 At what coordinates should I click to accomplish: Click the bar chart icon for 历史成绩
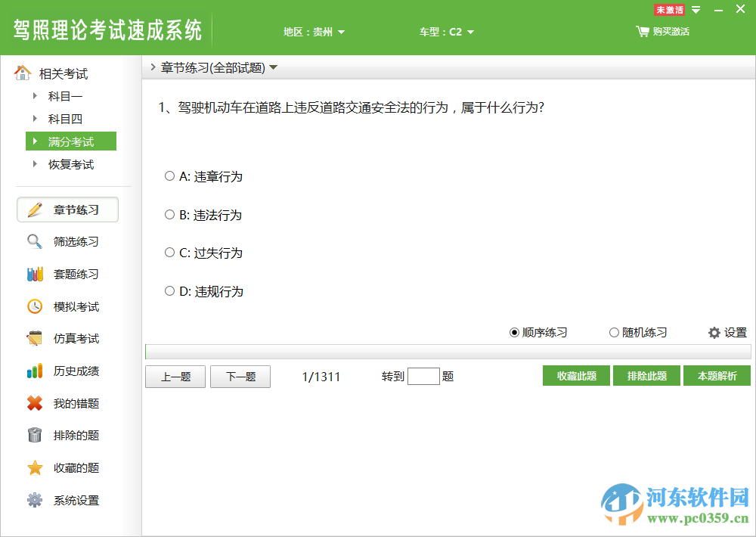point(35,371)
